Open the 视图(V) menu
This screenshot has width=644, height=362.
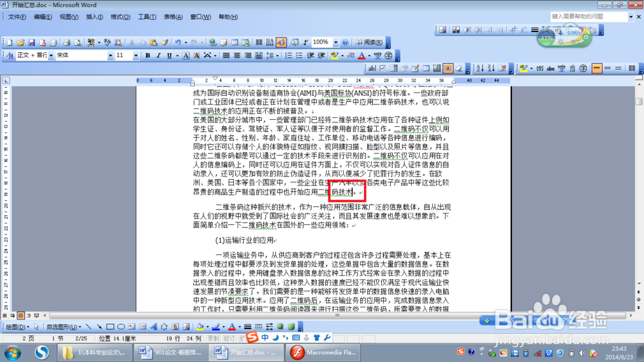69,17
